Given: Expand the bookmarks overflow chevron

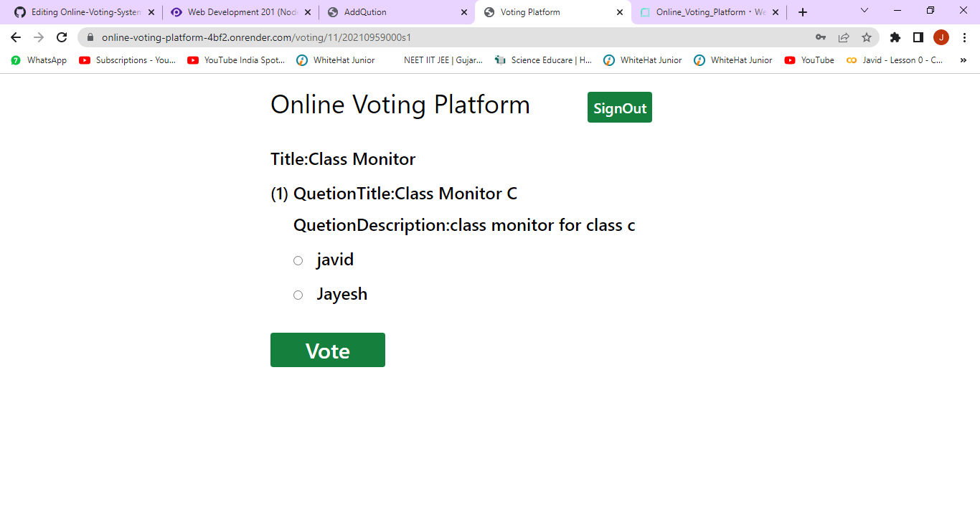Looking at the screenshot, I should [x=963, y=60].
